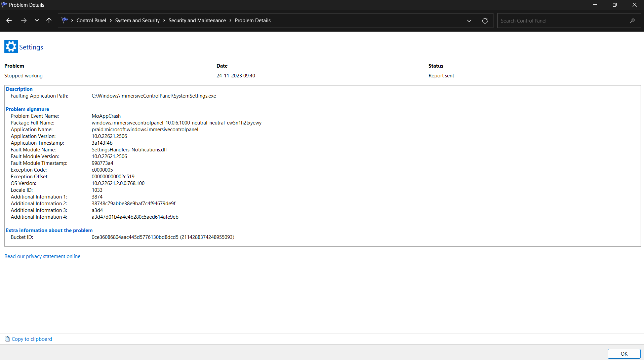The image size is (644, 360).
Task: Select fault module timestamp 998773a4
Action: [x=103, y=163]
